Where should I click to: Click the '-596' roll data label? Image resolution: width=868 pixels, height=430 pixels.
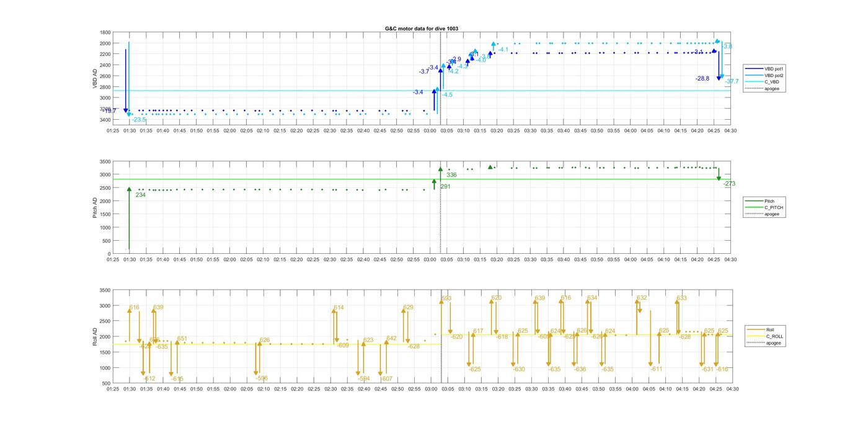pos(262,378)
